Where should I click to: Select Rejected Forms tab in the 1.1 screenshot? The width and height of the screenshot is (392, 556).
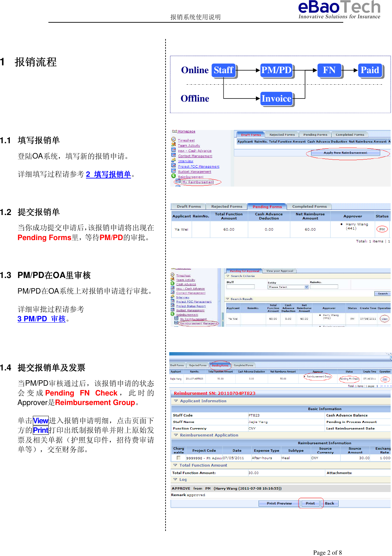pyautogui.click(x=282, y=135)
